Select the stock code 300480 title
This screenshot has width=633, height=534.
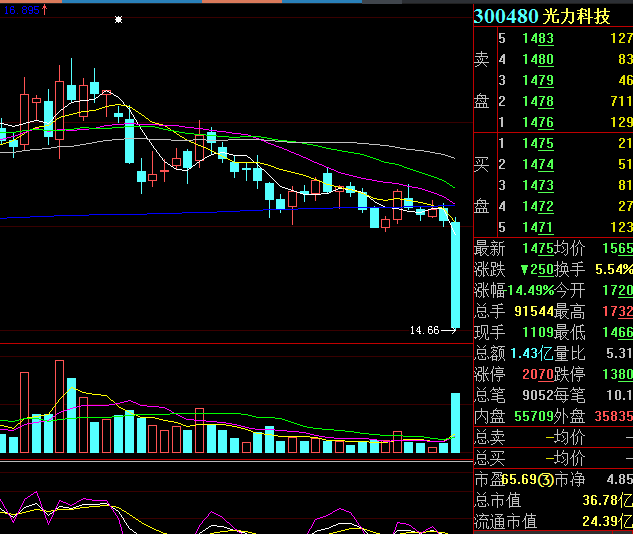point(505,16)
